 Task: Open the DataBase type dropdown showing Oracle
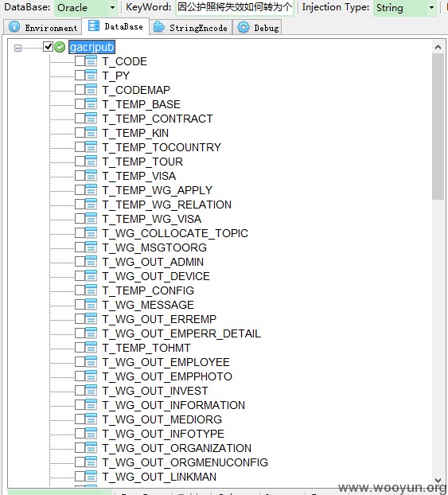coord(86,8)
